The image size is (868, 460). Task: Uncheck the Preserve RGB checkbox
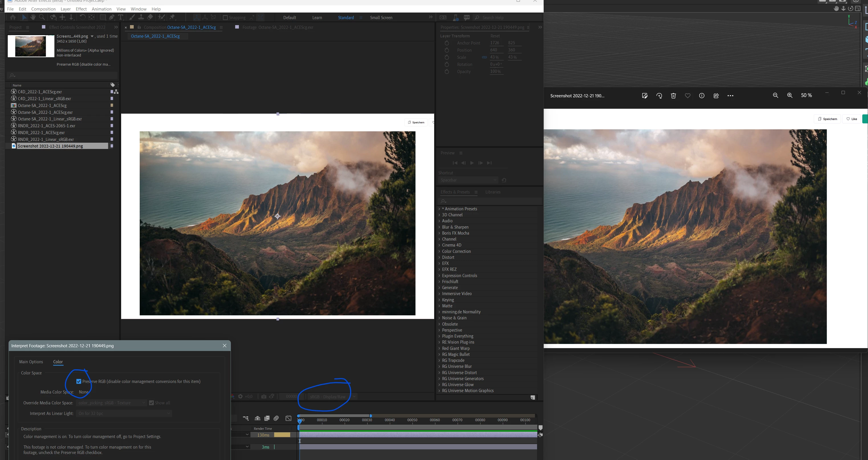(x=78, y=382)
